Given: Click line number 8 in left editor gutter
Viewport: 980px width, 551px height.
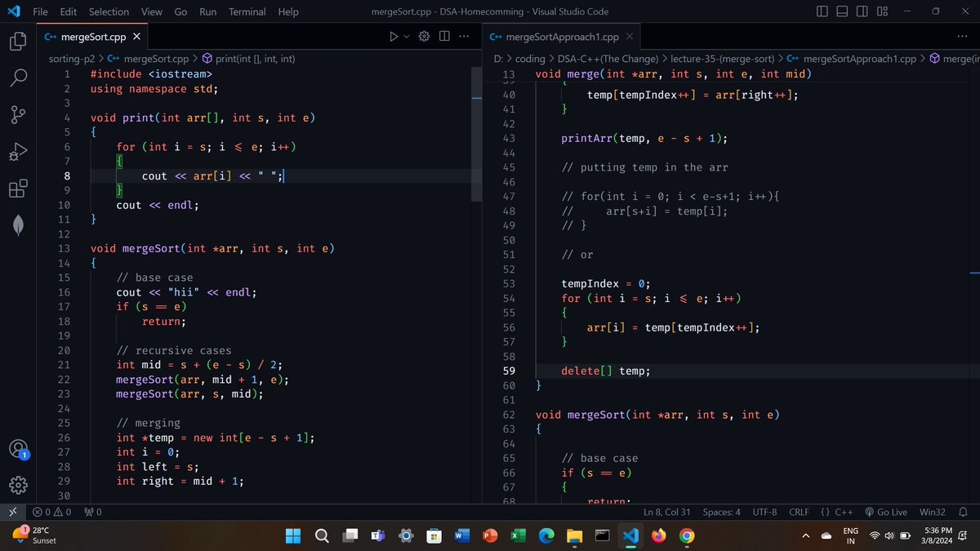Looking at the screenshot, I should [68, 176].
